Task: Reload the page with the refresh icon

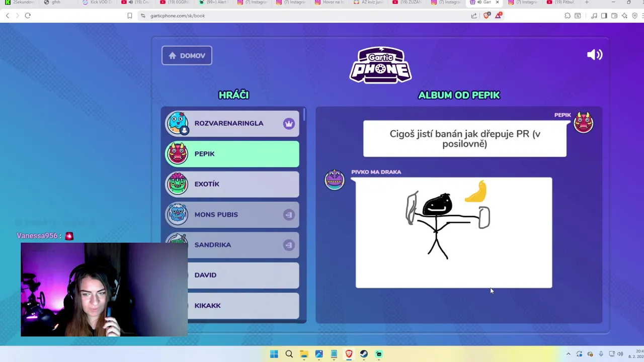Action: pos(28,16)
